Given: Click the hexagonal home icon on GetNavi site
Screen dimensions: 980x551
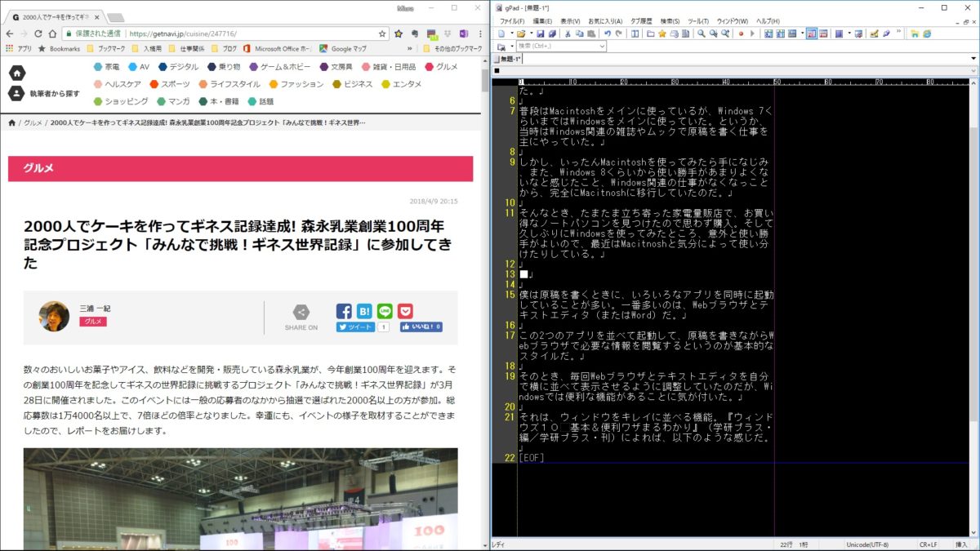Looking at the screenshot, I should pyautogui.click(x=16, y=73).
